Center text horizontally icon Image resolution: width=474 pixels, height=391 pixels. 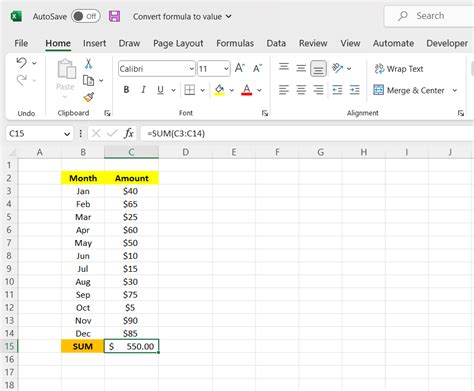pyautogui.click(x=301, y=90)
